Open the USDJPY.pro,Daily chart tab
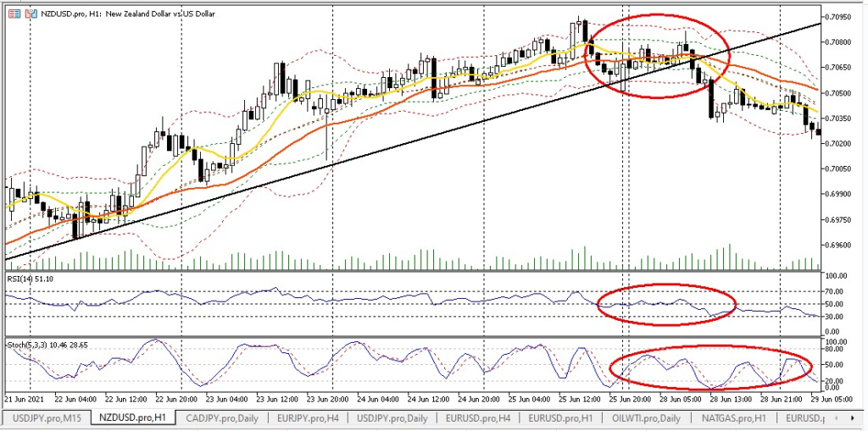The height and width of the screenshot is (431, 868). tap(392, 417)
